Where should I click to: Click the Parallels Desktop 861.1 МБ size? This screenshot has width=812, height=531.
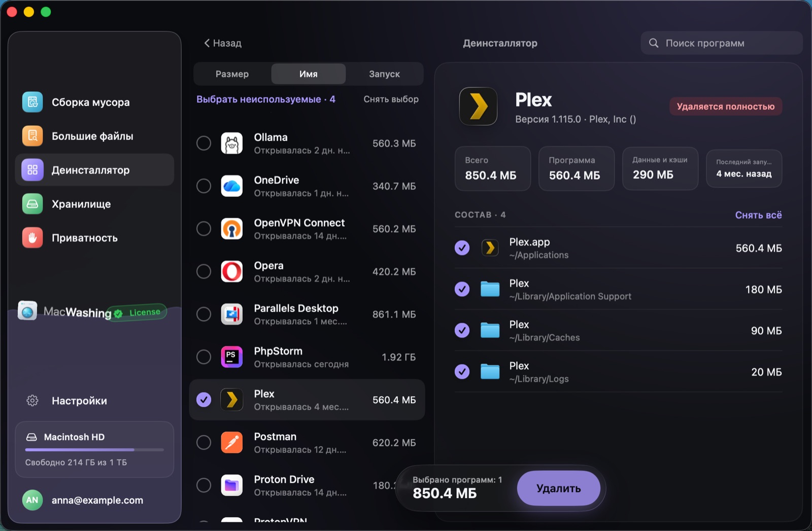coord(394,314)
